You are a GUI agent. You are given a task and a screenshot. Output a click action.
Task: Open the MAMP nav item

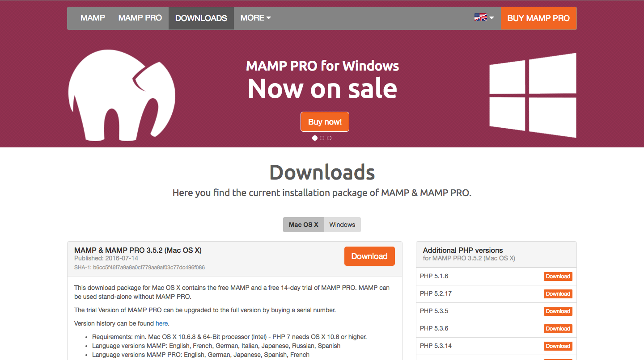pos(93,18)
